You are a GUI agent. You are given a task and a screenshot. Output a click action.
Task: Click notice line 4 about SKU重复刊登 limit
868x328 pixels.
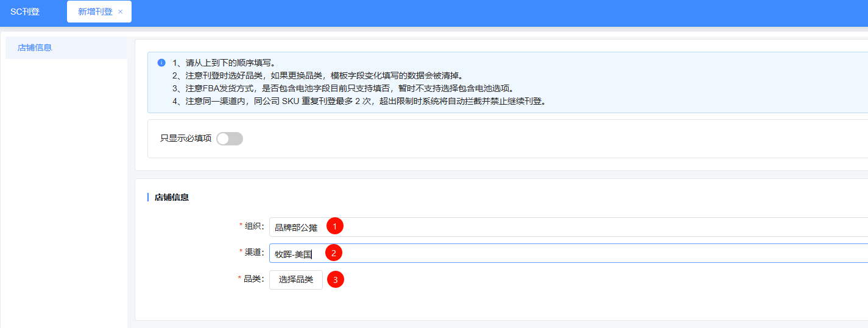[x=358, y=101]
